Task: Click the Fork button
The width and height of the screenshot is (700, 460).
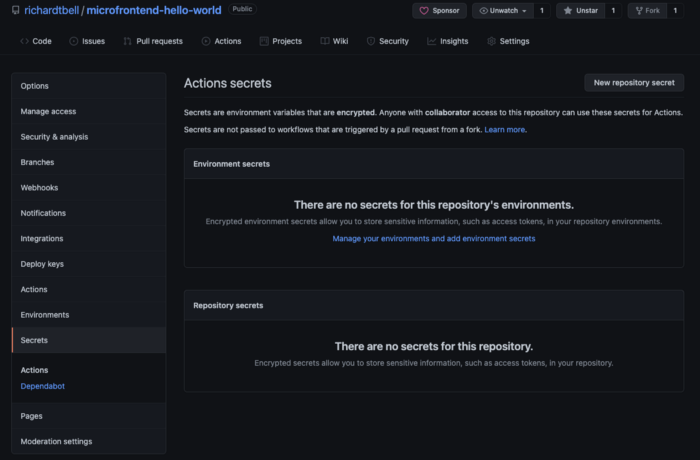Action: click(647, 11)
